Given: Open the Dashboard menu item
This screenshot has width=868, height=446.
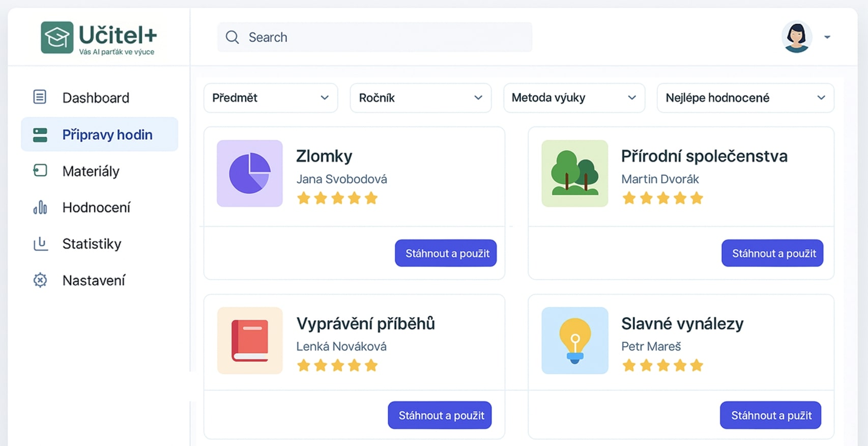Looking at the screenshot, I should (x=96, y=98).
